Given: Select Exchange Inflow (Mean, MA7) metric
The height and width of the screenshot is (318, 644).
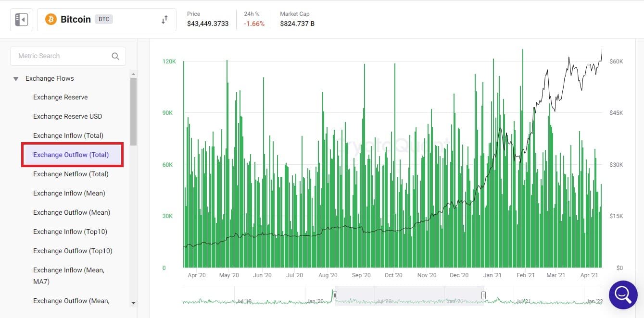Looking at the screenshot, I should tap(69, 276).
